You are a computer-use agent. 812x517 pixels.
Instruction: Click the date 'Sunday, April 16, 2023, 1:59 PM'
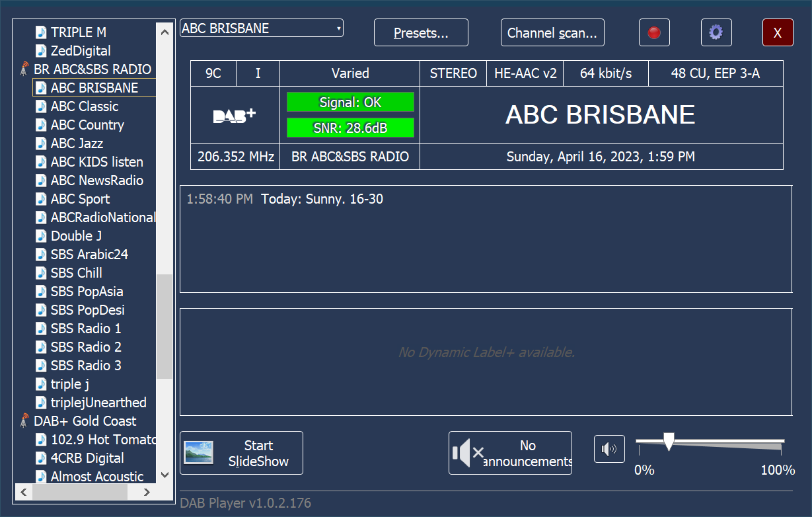click(x=601, y=157)
